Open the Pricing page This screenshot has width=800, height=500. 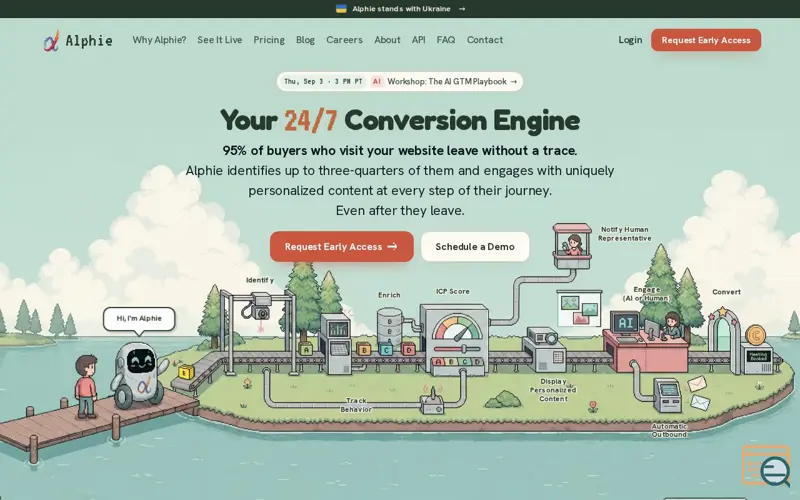[269, 40]
